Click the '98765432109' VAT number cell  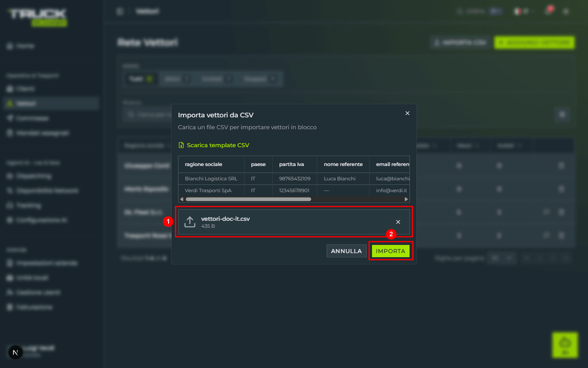point(294,179)
